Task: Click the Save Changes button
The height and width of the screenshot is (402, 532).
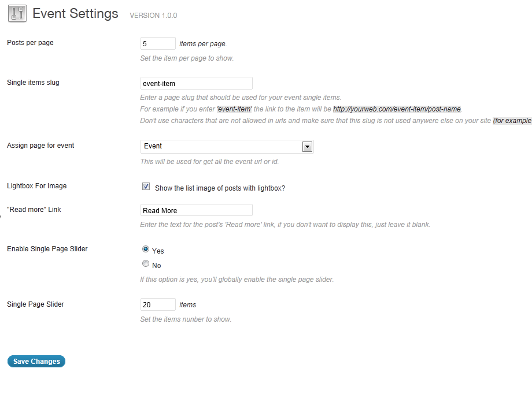Action: pos(36,362)
